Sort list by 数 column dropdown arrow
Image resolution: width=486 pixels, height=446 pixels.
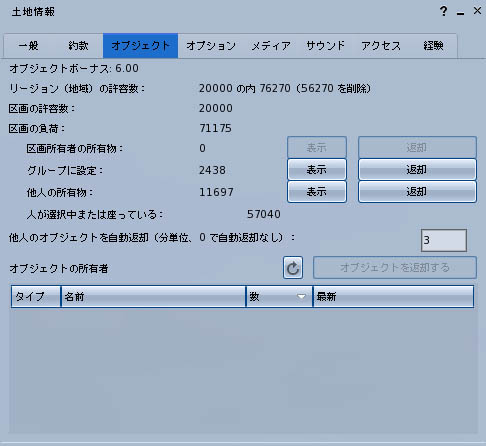301,296
